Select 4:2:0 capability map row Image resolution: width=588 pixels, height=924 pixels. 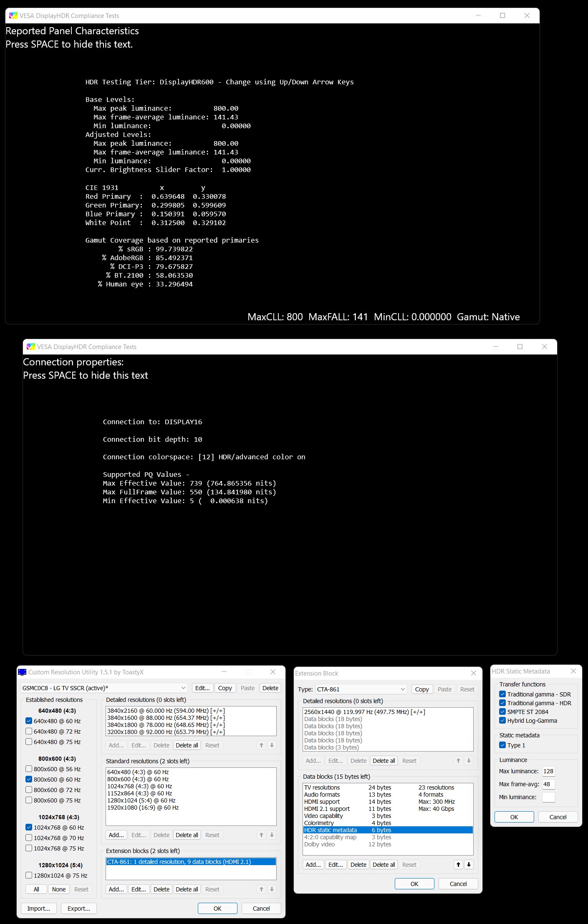[x=388, y=837]
